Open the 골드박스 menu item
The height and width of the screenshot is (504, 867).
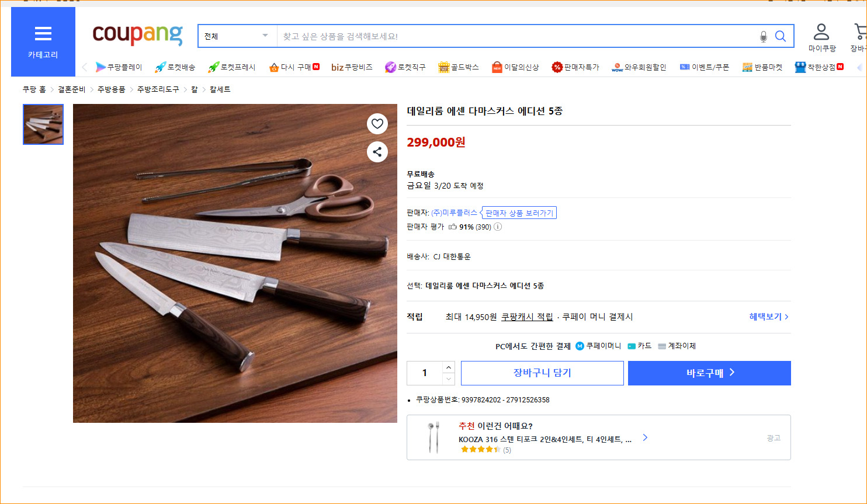[459, 67]
